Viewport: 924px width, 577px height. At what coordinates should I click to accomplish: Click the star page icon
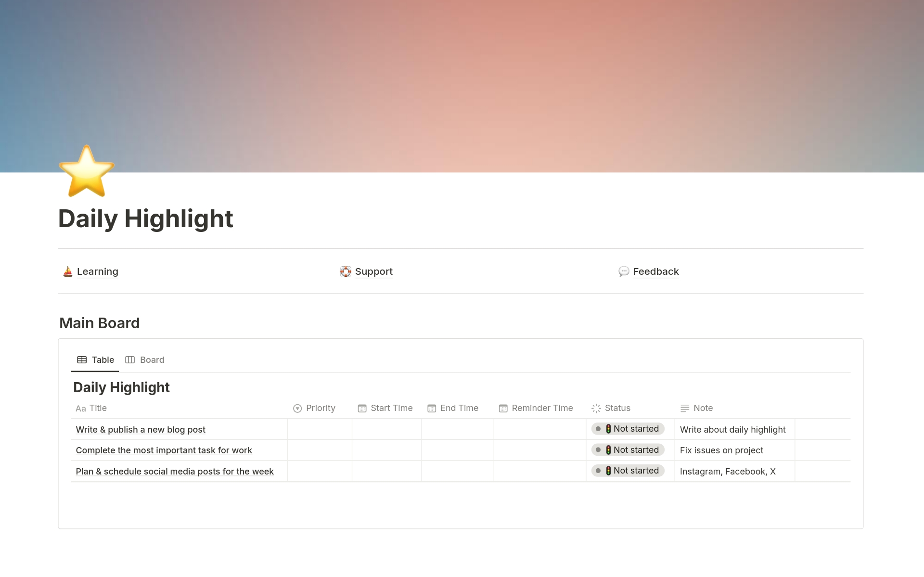[87, 171]
